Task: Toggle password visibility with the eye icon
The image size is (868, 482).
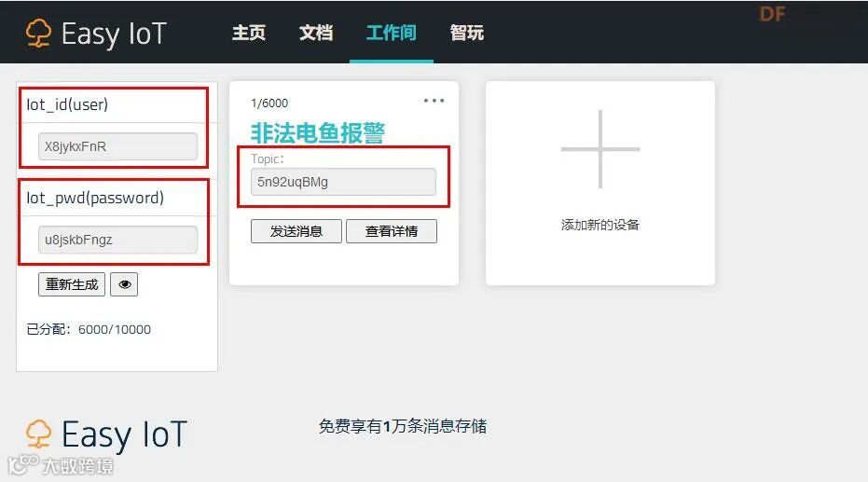Action: coord(124,284)
